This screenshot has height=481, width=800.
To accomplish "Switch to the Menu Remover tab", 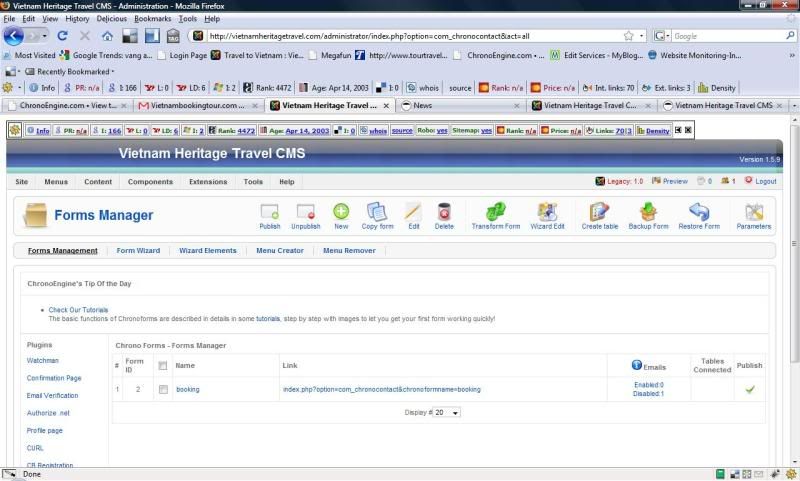I will [349, 250].
